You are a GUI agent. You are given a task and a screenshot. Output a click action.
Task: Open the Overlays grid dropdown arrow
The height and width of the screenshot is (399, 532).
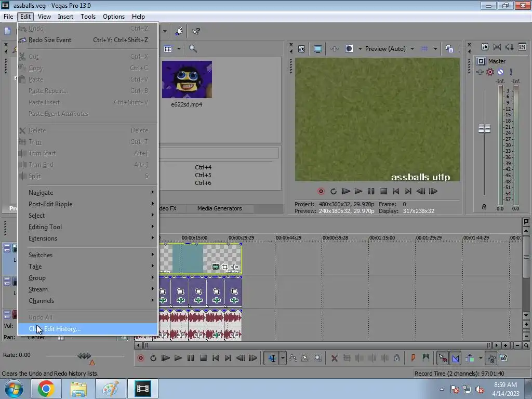435,49
